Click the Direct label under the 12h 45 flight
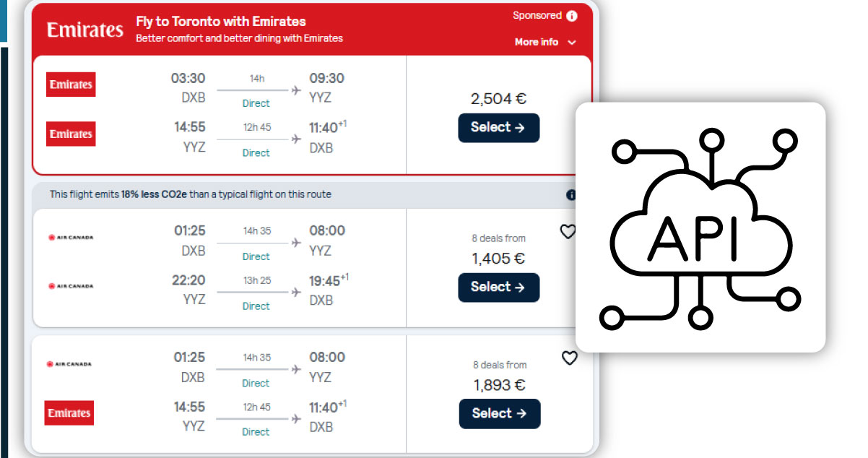868x458 pixels. [256, 152]
